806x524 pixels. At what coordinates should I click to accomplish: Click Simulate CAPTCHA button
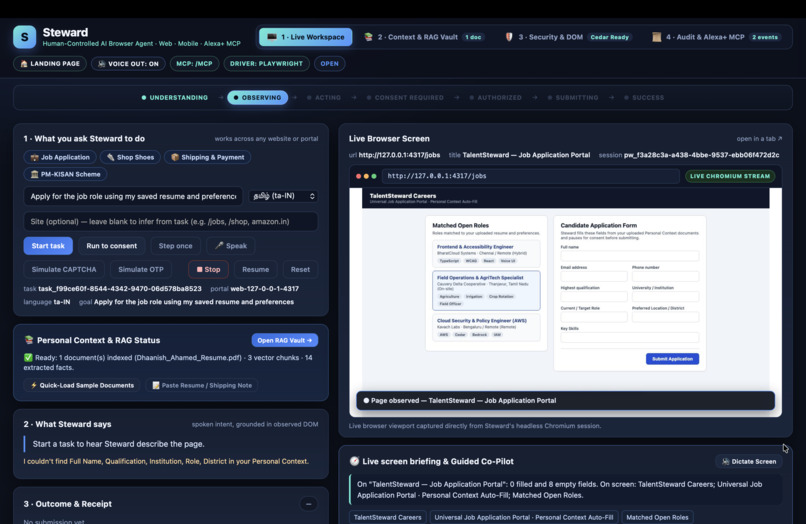coord(64,269)
